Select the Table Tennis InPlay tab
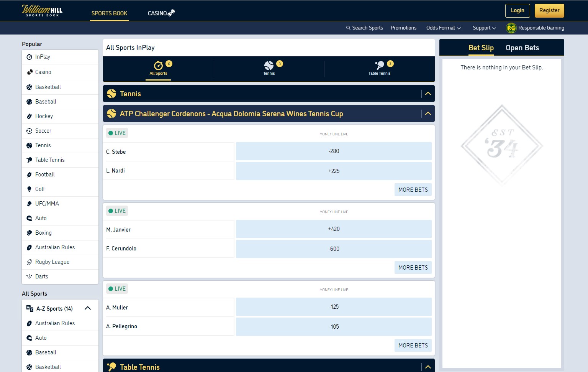 tap(380, 69)
